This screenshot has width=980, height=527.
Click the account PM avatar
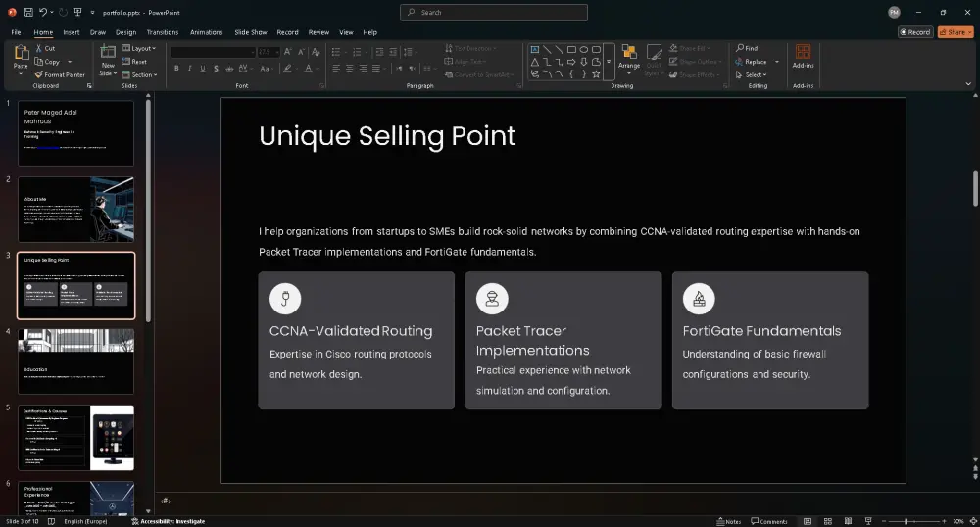tap(895, 12)
